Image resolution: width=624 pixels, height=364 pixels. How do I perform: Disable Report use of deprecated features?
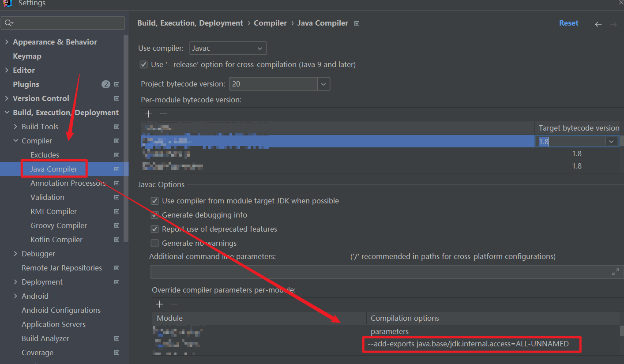(x=154, y=229)
